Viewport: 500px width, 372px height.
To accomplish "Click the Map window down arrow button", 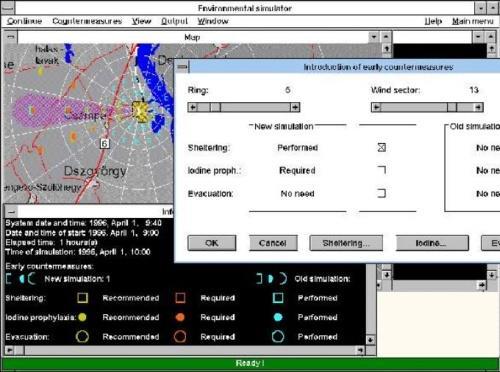I will pyautogui.click(x=374, y=37).
